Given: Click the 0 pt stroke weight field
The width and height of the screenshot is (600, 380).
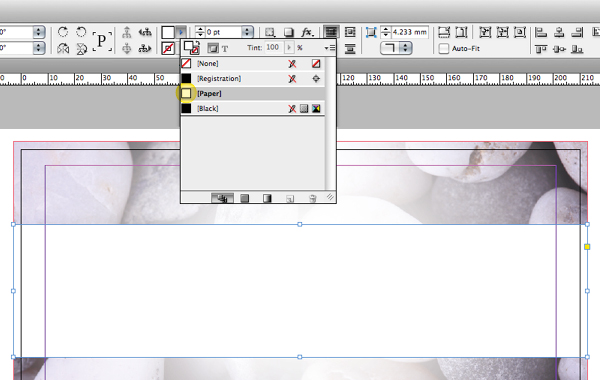Looking at the screenshot, I should [x=224, y=32].
